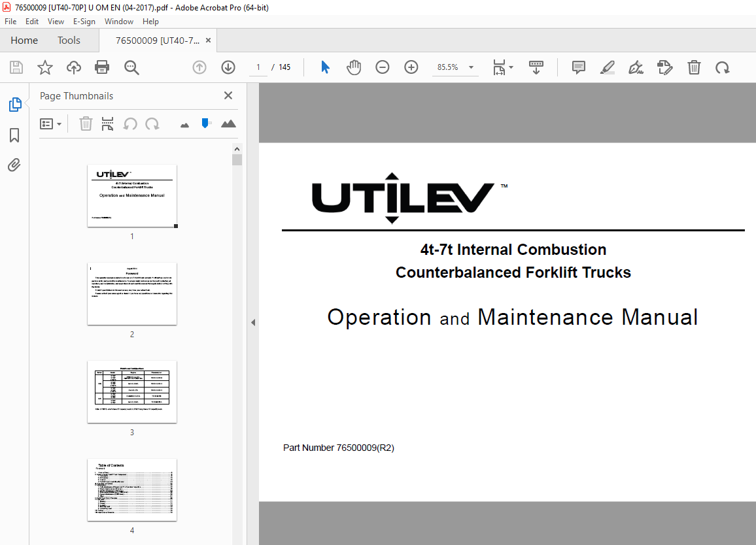Click thumbnail scrollbar up arrow
Viewport: 756px width, 545px height.
237,149
